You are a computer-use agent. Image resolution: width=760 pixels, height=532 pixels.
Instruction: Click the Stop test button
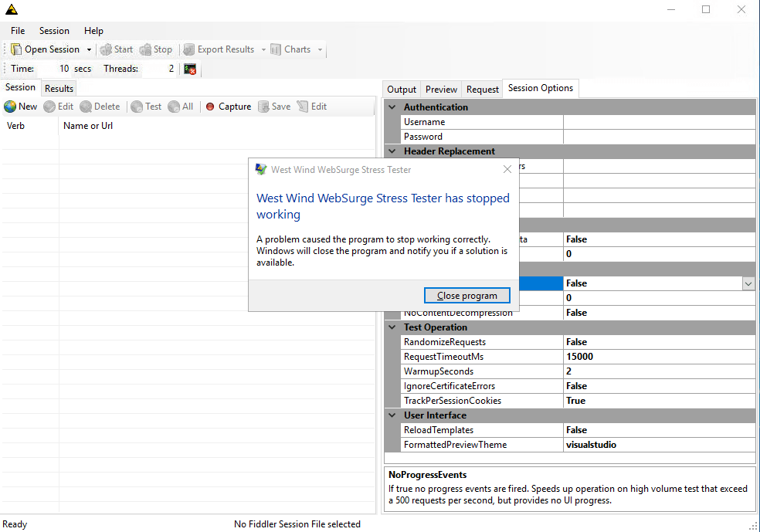pos(155,49)
